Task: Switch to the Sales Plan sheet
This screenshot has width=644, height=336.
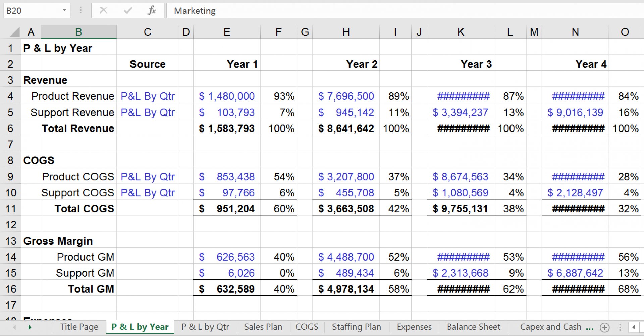Action: [263, 327]
